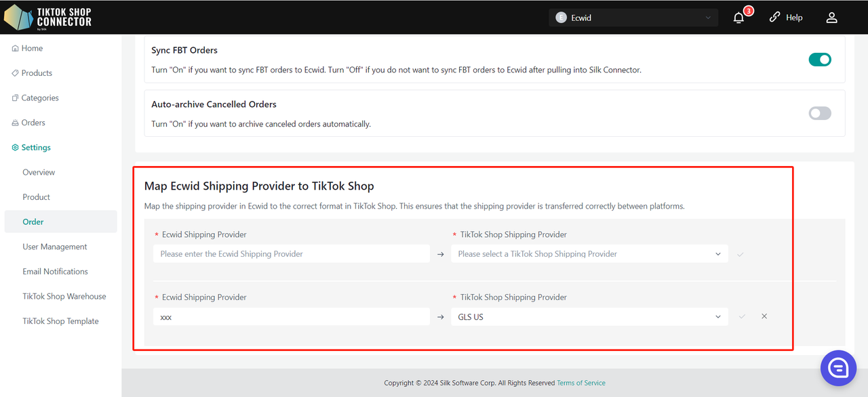Click the TikTok Shop Connector logo

(47, 17)
